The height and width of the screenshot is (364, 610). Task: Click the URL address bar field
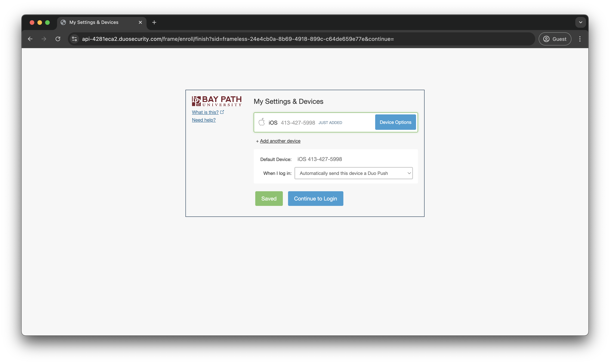tap(295, 39)
